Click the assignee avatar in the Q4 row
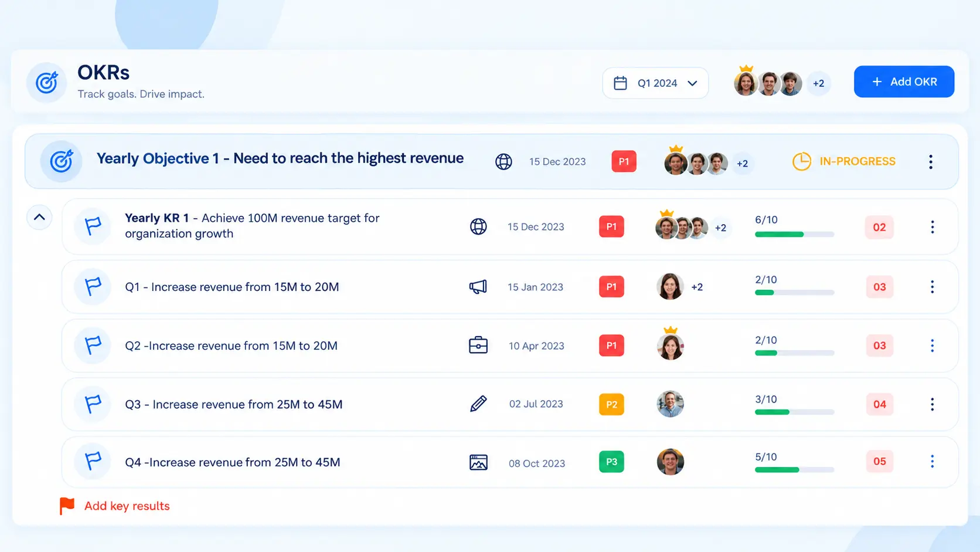Screen dimensions: 980x552 (x=670, y=462)
